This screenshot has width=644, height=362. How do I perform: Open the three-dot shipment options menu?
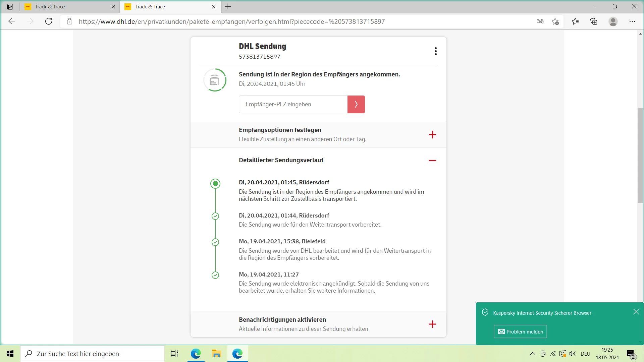[435, 51]
